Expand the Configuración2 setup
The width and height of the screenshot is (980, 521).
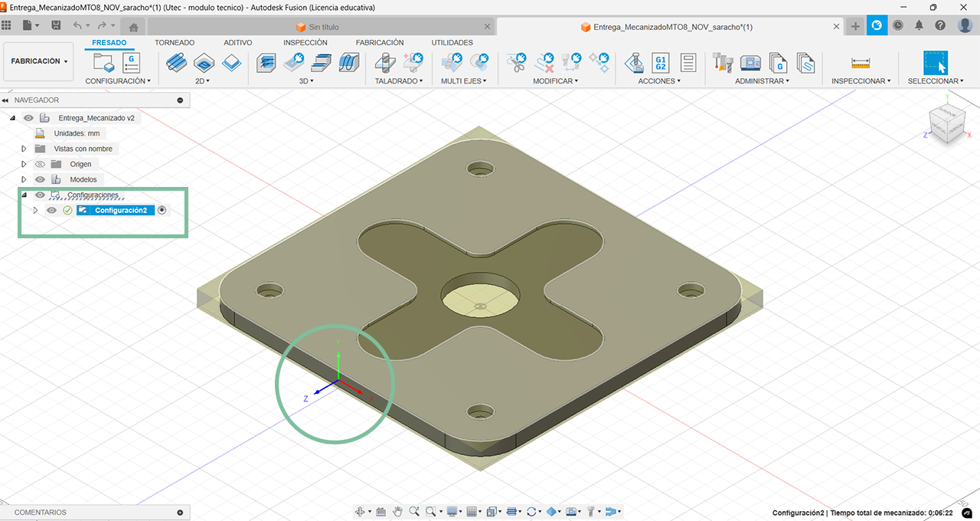coord(35,210)
